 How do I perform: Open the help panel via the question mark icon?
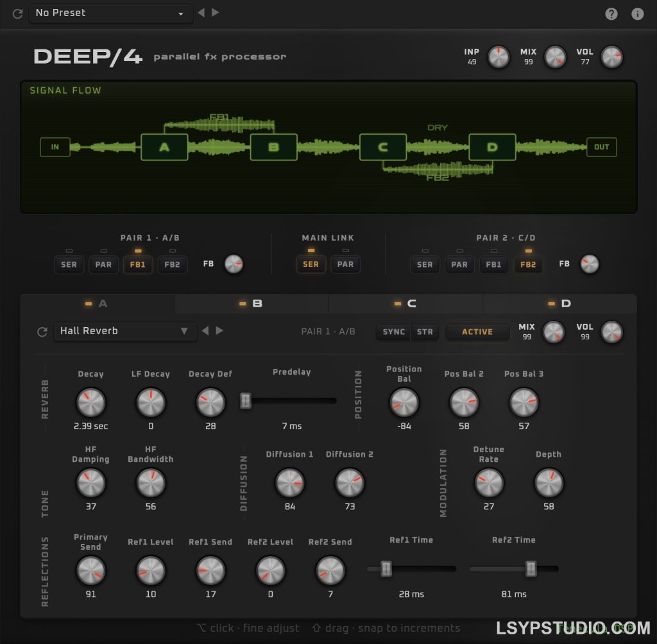611,13
